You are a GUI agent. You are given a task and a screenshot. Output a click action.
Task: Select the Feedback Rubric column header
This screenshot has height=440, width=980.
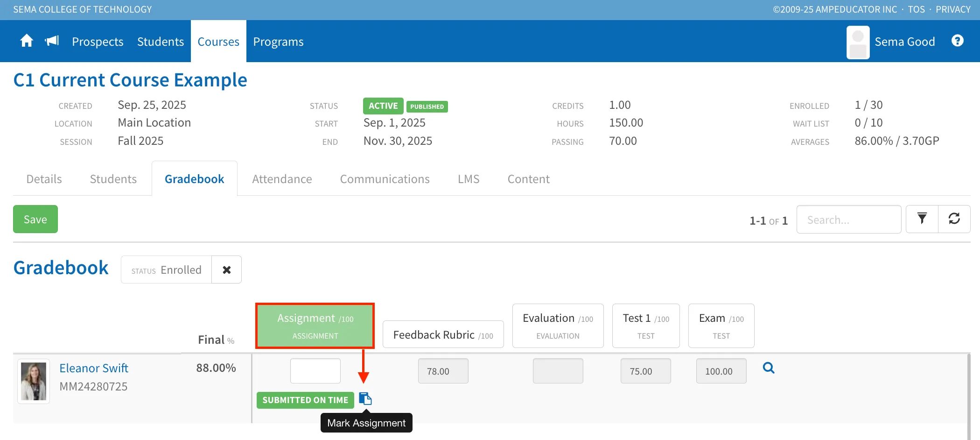(443, 334)
